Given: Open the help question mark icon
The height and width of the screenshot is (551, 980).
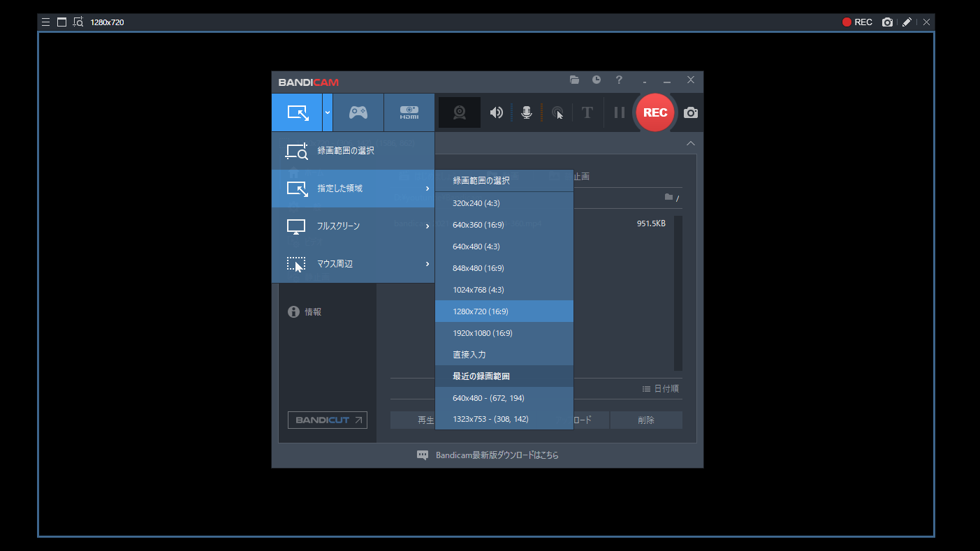Looking at the screenshot, I should click(619, 80).
